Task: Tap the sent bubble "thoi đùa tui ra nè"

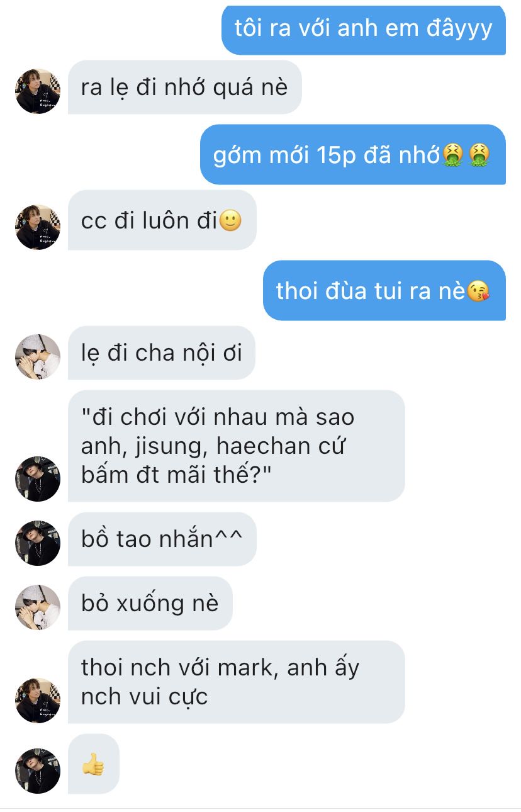Action: [x=384, y=291]
